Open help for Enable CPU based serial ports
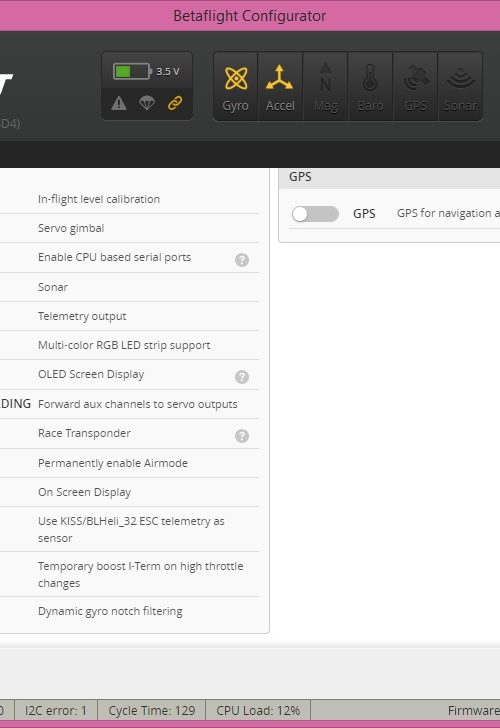The height and width of the screenshot is (728, 500). pos(241,260)
